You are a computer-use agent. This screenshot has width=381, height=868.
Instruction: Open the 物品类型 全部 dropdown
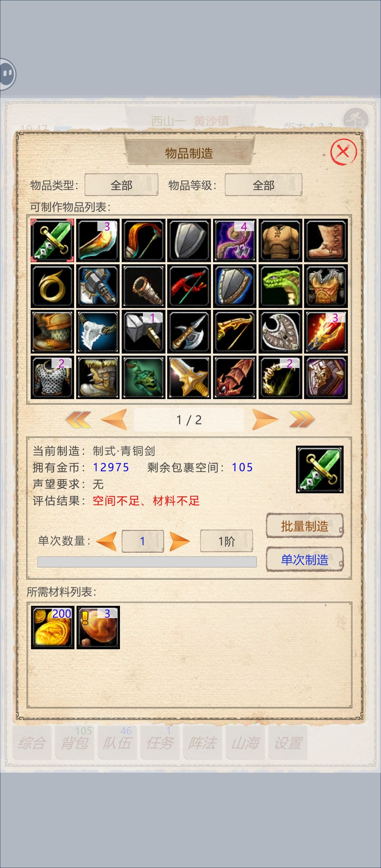tap(121, 185)
